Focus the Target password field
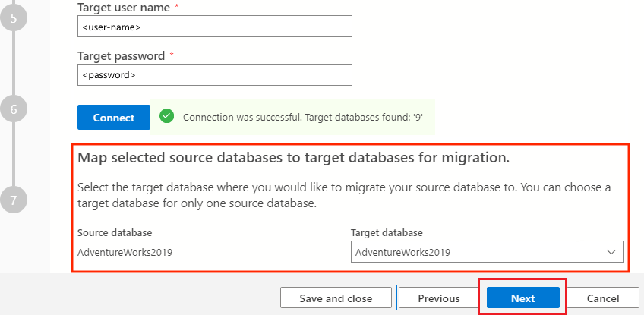 (215, 74)
